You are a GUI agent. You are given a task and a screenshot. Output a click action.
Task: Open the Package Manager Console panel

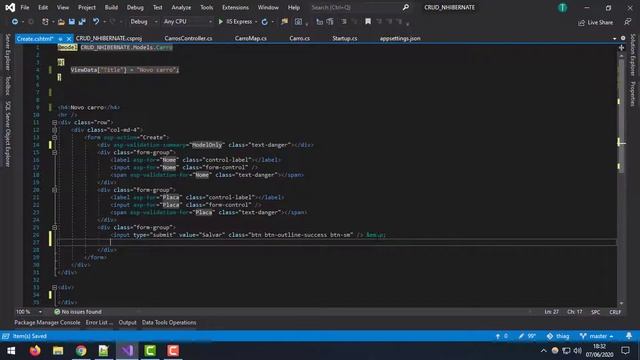(47, 322)
